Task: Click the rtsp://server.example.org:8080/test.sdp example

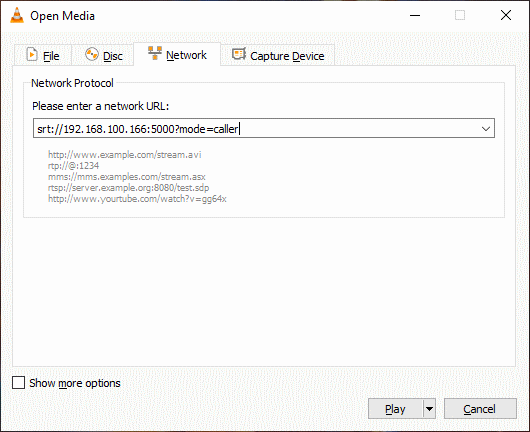Action: pyautogui.click(x=128, y=188)
